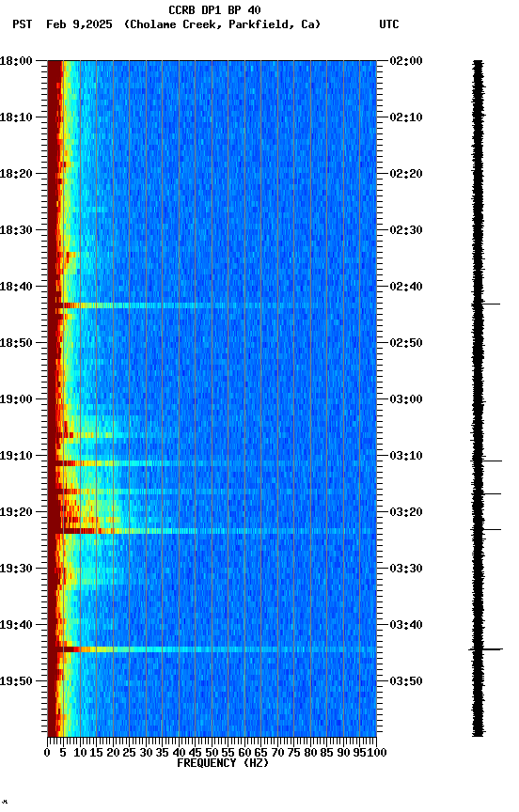Click the broadband event streak near 19:44
Viewport: 519px width, 812px height.
[x=212, y=650]
